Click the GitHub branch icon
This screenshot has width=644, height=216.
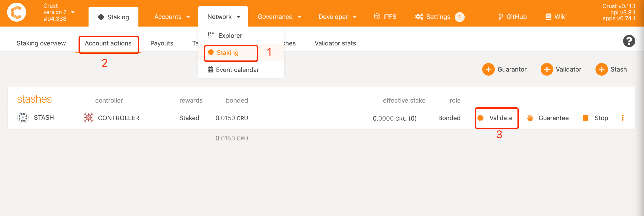pos(501,17)
